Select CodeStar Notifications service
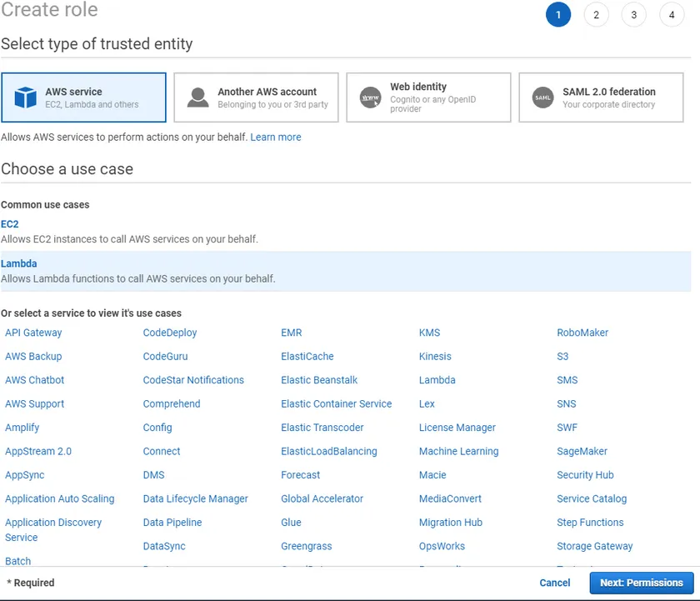 point(193,380)
